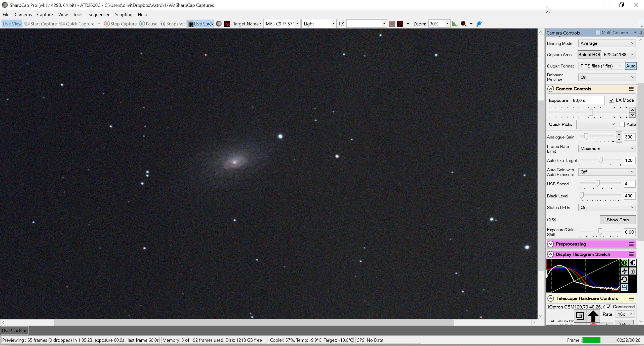Click the spiral search telescope button

580,316
